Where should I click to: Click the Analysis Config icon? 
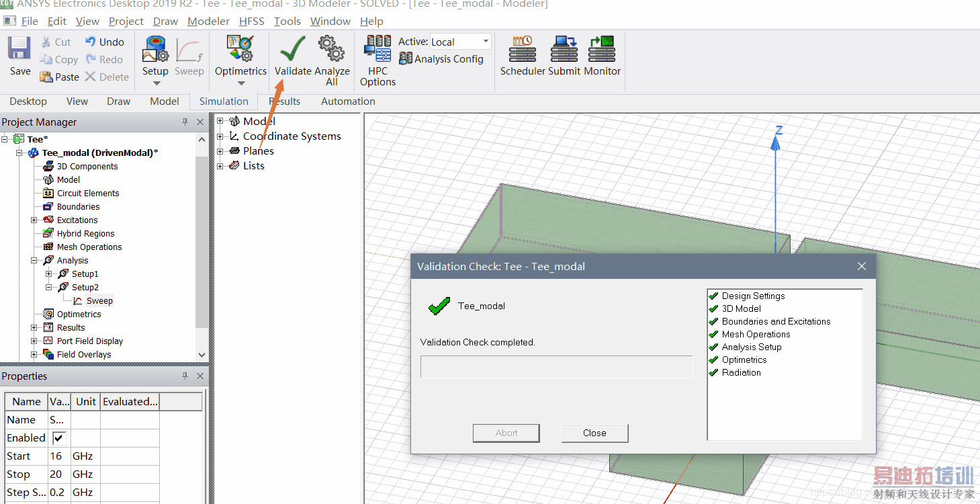click(405, 59)
